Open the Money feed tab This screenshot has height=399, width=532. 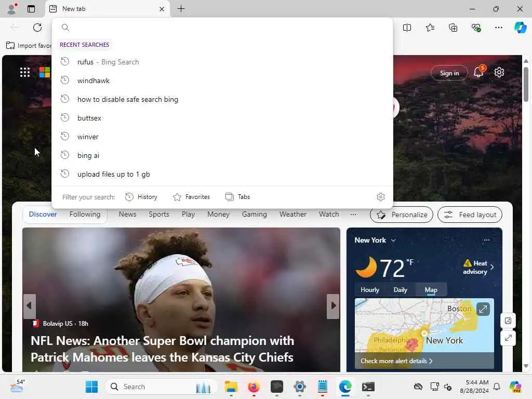[x=218, y=214]
